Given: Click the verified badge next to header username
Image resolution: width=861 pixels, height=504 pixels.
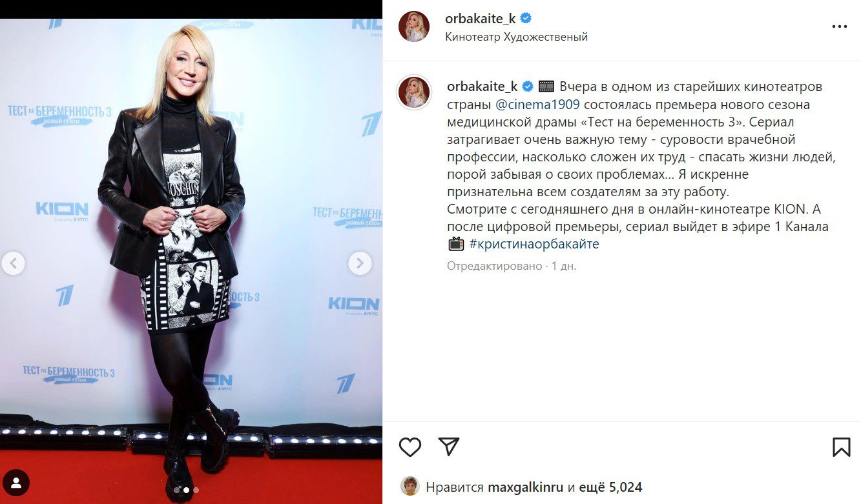Looking at the screenshot, I should tap(526, 19).
